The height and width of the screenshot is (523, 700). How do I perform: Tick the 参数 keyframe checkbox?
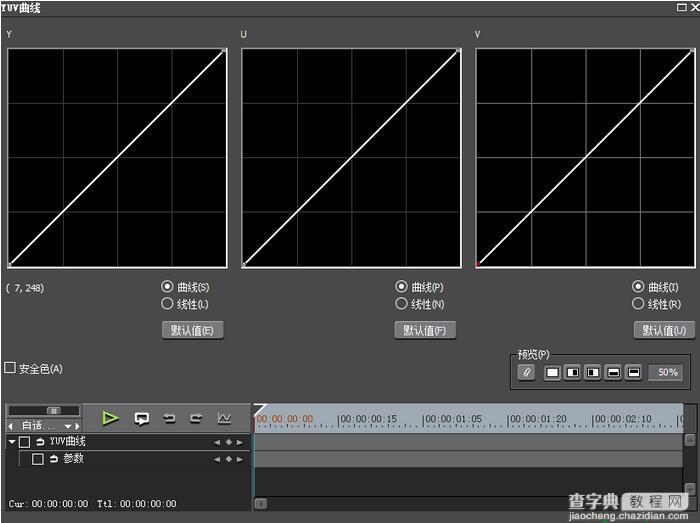point(38,459)
